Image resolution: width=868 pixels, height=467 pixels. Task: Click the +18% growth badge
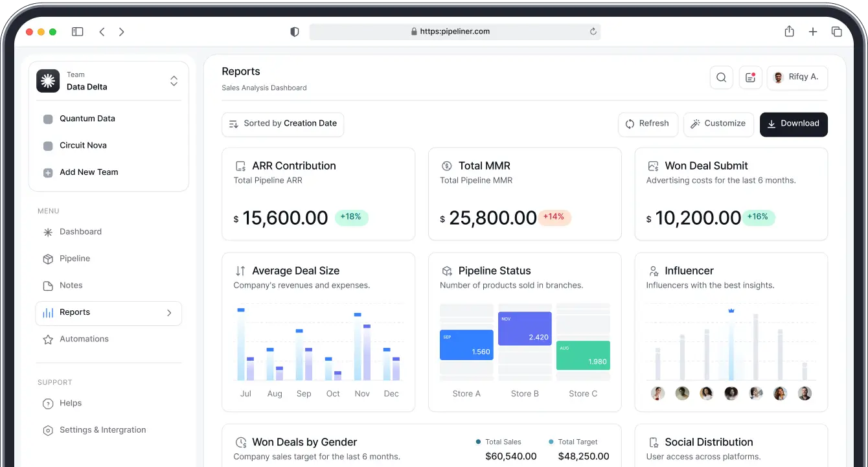tap(352, 217)
